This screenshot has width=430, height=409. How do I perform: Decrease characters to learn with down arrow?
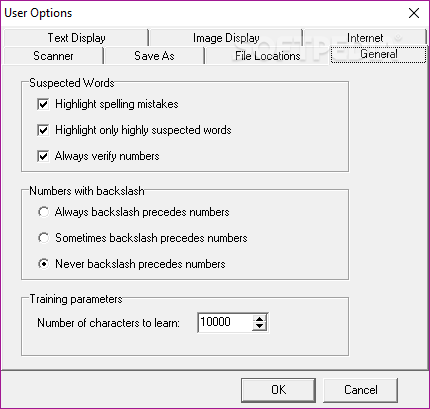point(259,327)
